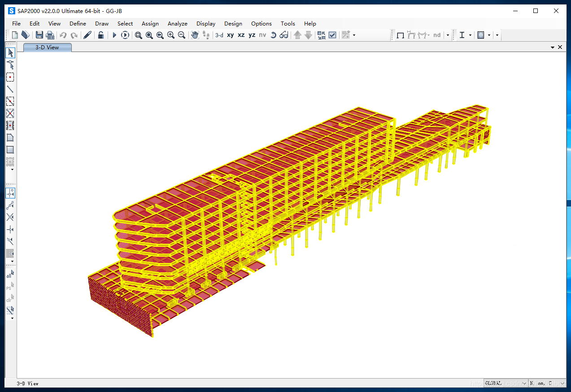The image size is (571, 392).
Task: Switch to default 3-d view
Action: [x=219, y=35]
